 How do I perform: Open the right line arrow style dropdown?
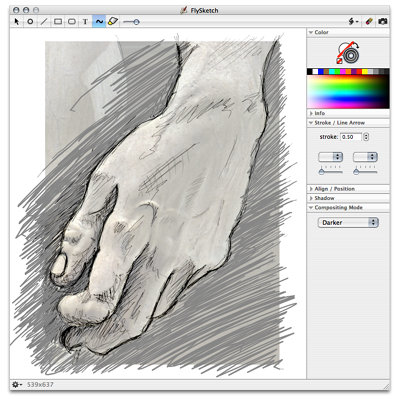tap(365, 157)
